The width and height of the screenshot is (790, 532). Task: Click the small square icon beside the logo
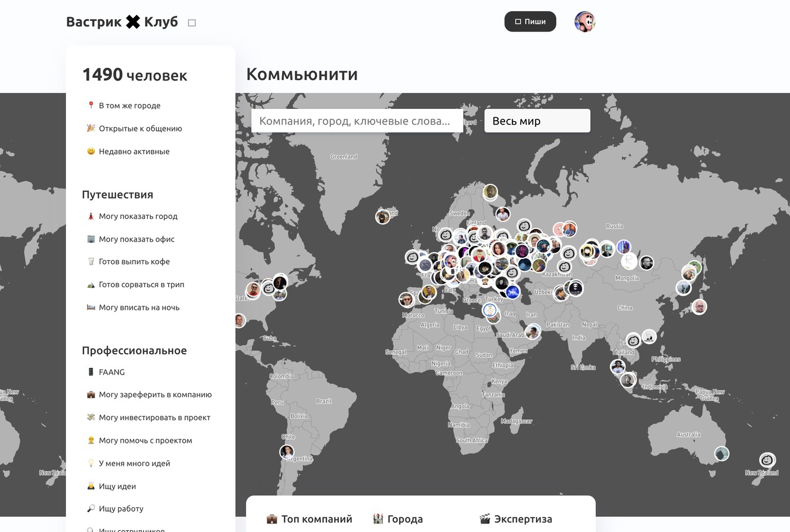[x=192, y=23]
